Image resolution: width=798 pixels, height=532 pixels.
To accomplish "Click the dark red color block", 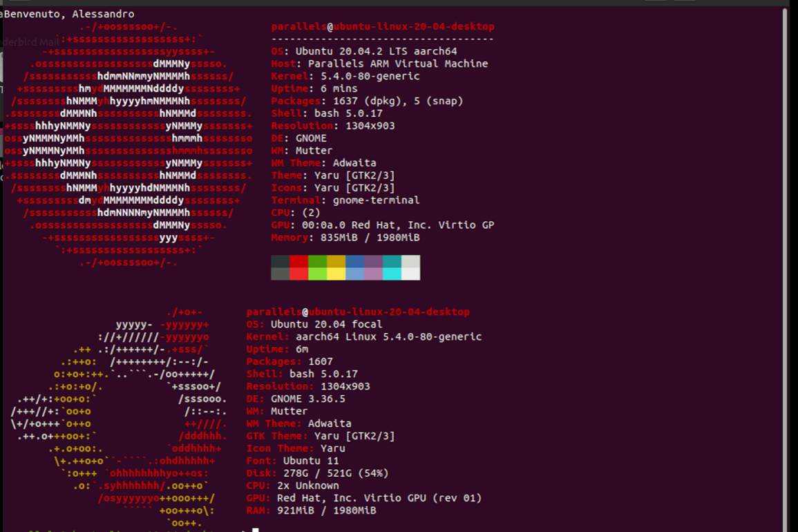I will [x=299, y=261].
